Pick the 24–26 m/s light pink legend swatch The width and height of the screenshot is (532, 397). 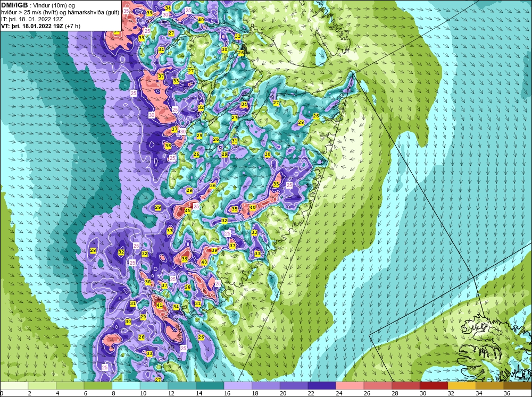pos(350,386)
